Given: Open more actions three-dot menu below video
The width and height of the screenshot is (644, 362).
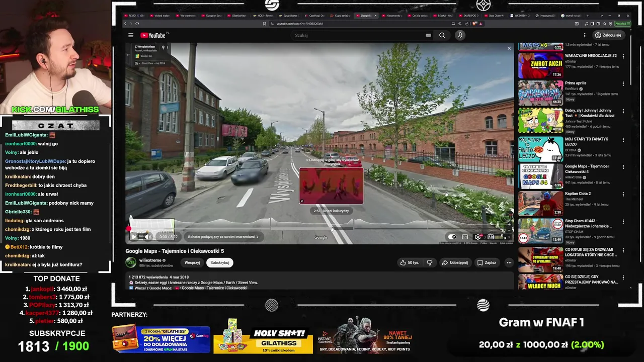Looking at the screenshot, I should 509,262.
